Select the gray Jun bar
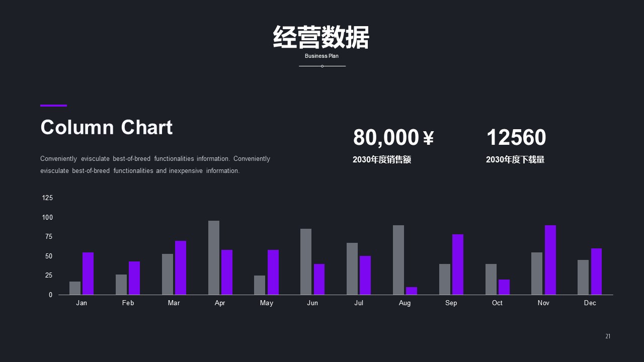Screen dimensions: 644x362 (x=306, y=261)
